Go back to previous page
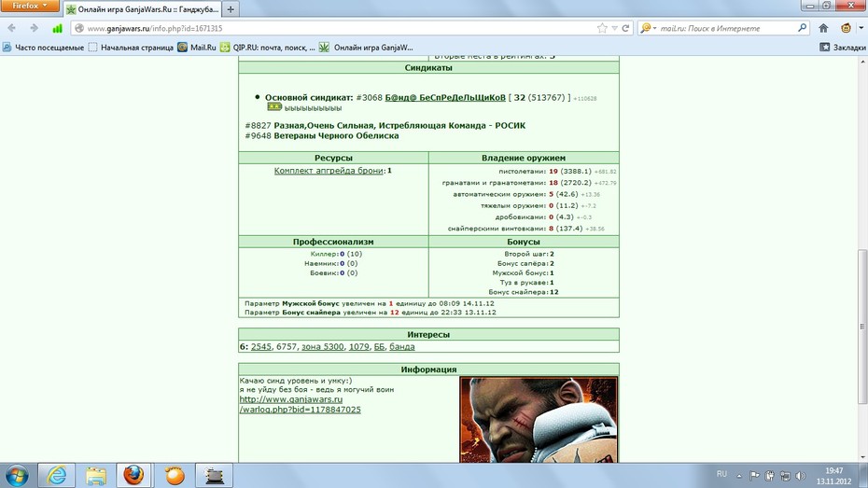 [11, 28]
